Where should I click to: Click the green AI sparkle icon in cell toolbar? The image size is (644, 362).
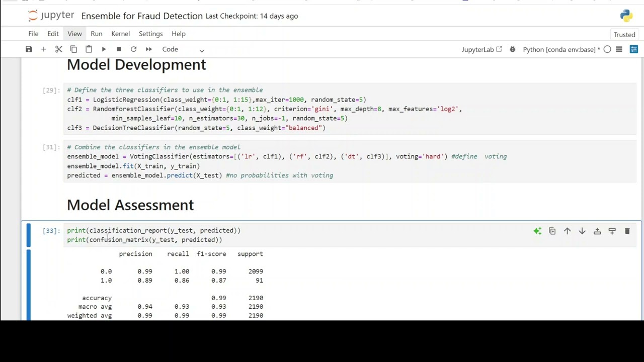pos(537,231)
